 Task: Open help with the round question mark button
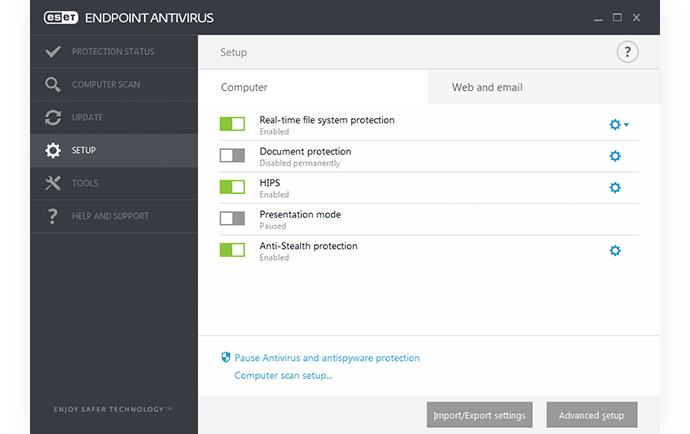pos(627,52)
